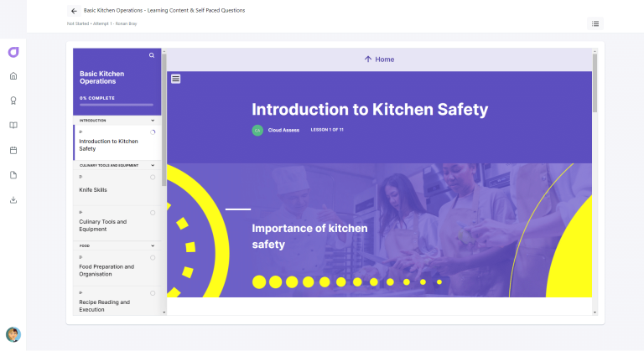Open the Culinary Tools and Equipment lesson
The height and width of the screenshot is (351, 644).
click(x=117, y=224)
